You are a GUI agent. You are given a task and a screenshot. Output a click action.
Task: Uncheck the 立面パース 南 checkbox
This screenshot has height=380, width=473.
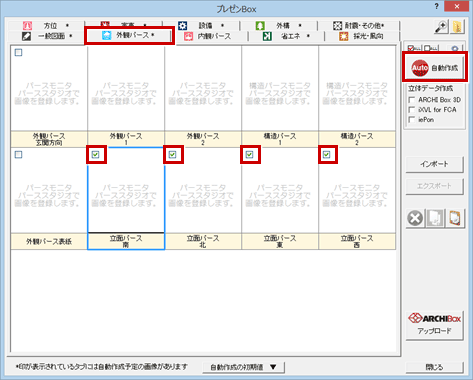pyautogui.click(x=96, y=154)
